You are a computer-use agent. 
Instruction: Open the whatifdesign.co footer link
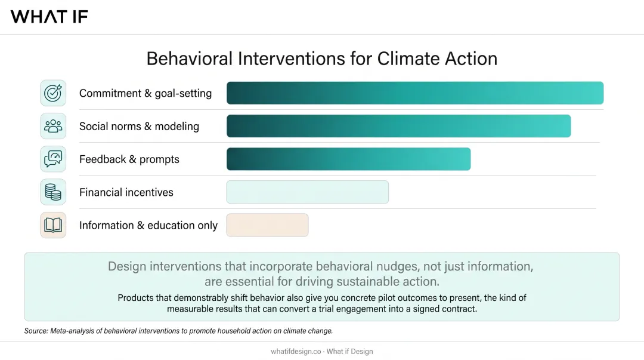click(296, 352)
